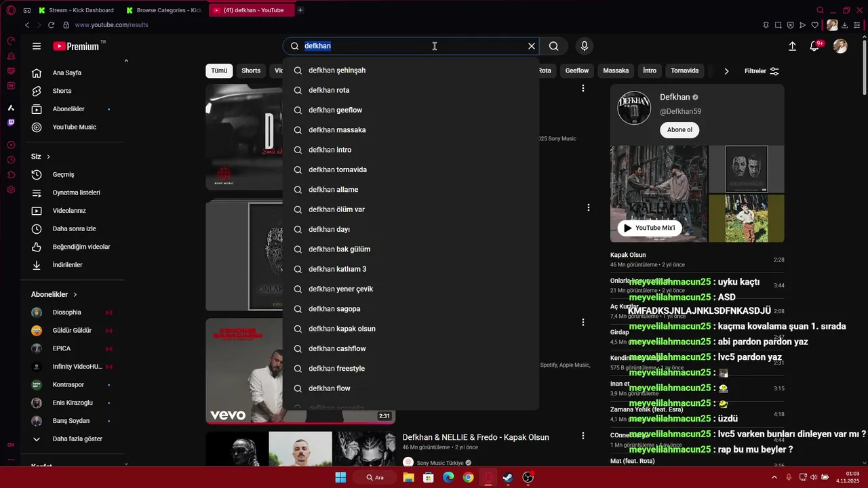Go back with browser back arrow
The height and width of the screenshot is (488, 868).
tap(27, 25)
